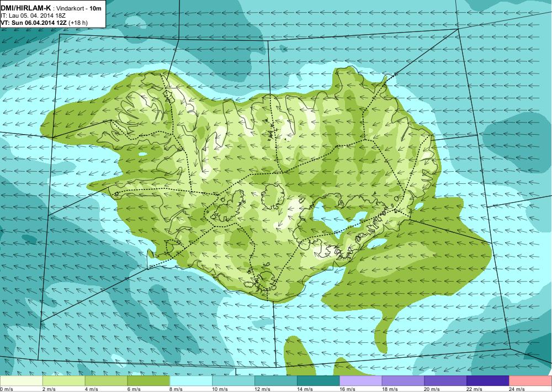552x392 pixels.
Task: Click the '22 m/s' legend label
Action: (475, 389)
